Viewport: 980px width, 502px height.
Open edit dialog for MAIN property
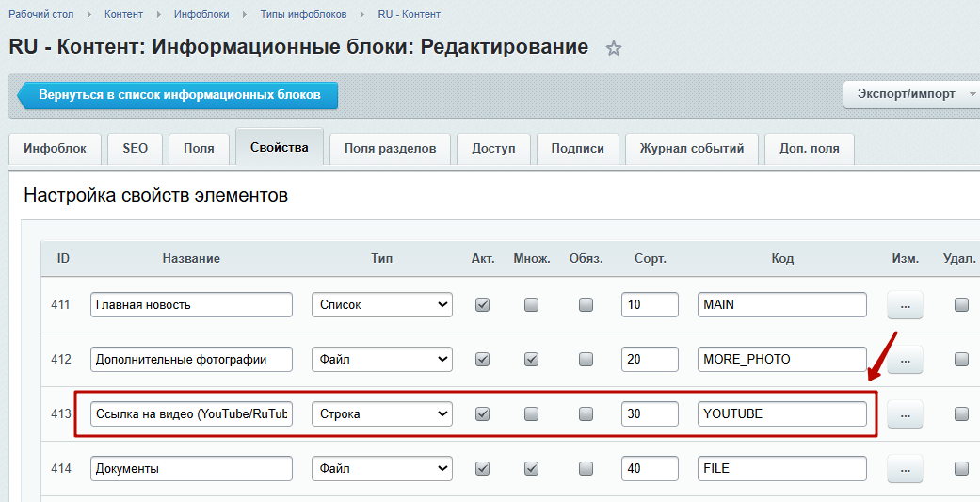[x=905, y=305]
